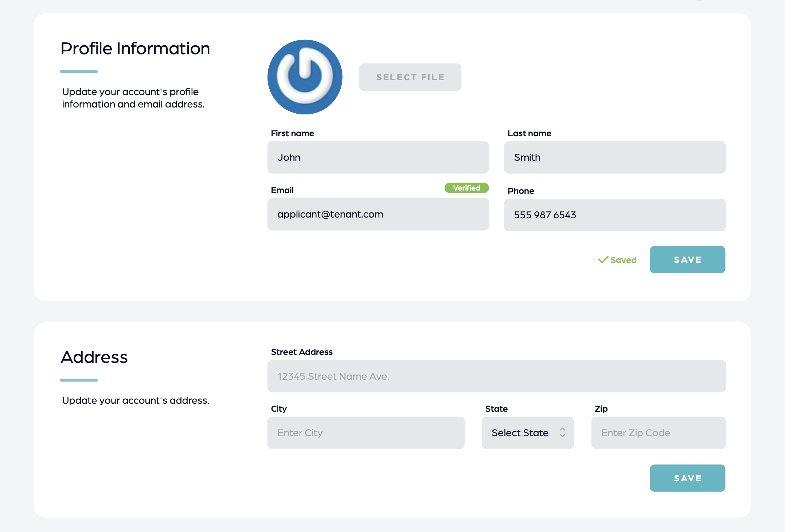
Task: Click the blue profile avatar image
Action: [x=305, y=77]
